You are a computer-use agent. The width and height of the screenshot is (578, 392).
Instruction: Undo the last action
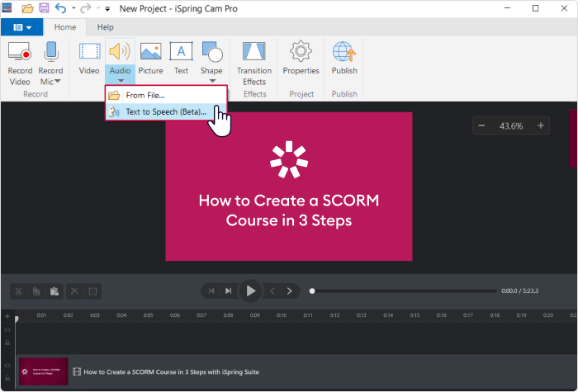tap(60, 8)
